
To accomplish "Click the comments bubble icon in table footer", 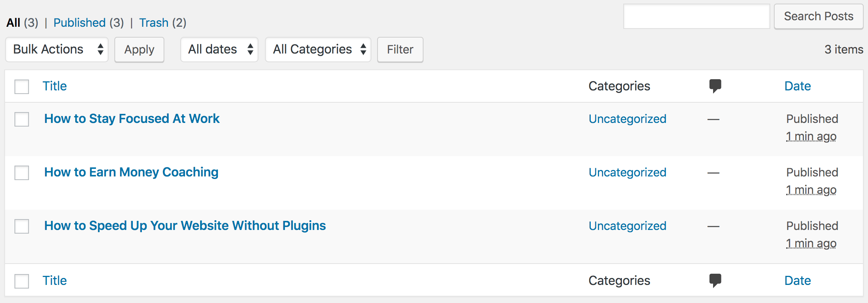I will [x=715, y=280].
